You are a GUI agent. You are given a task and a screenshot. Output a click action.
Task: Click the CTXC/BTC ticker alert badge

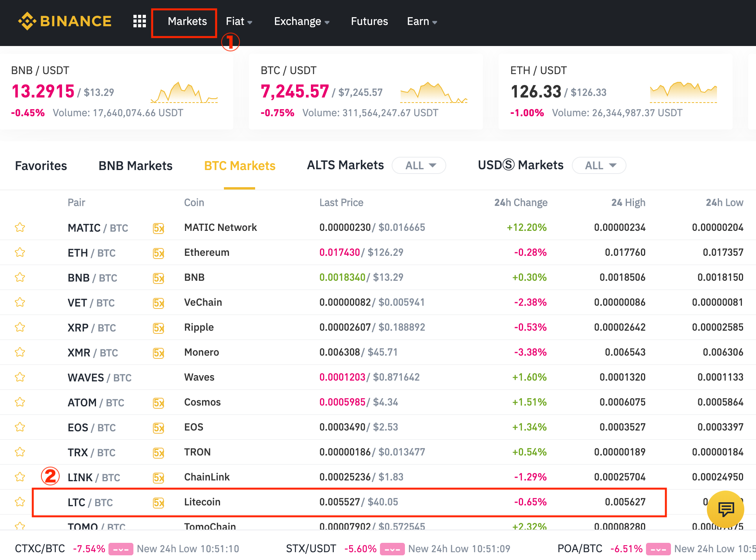[x=121, y=549]
